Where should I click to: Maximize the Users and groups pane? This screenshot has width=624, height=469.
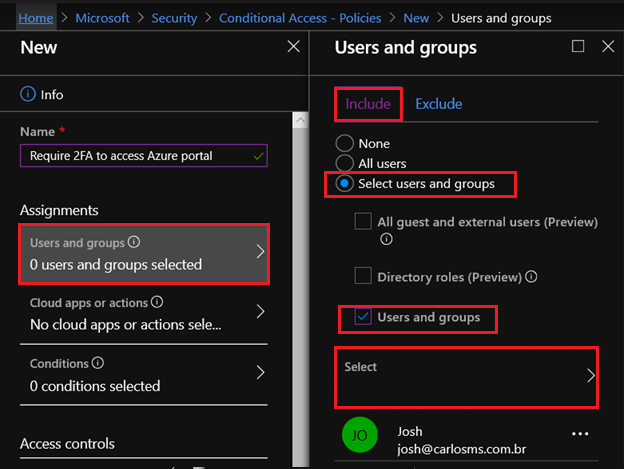coord(578,46)
